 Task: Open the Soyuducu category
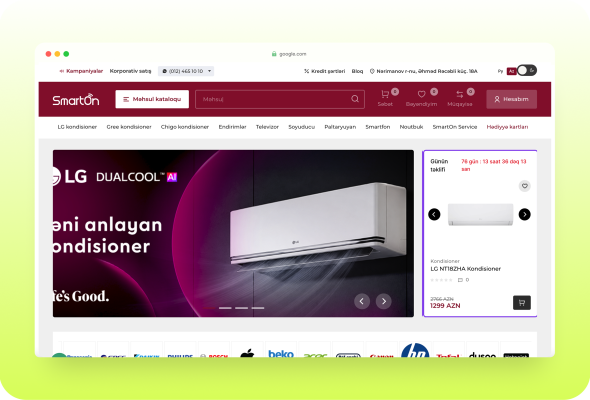[x=301, y=127]
